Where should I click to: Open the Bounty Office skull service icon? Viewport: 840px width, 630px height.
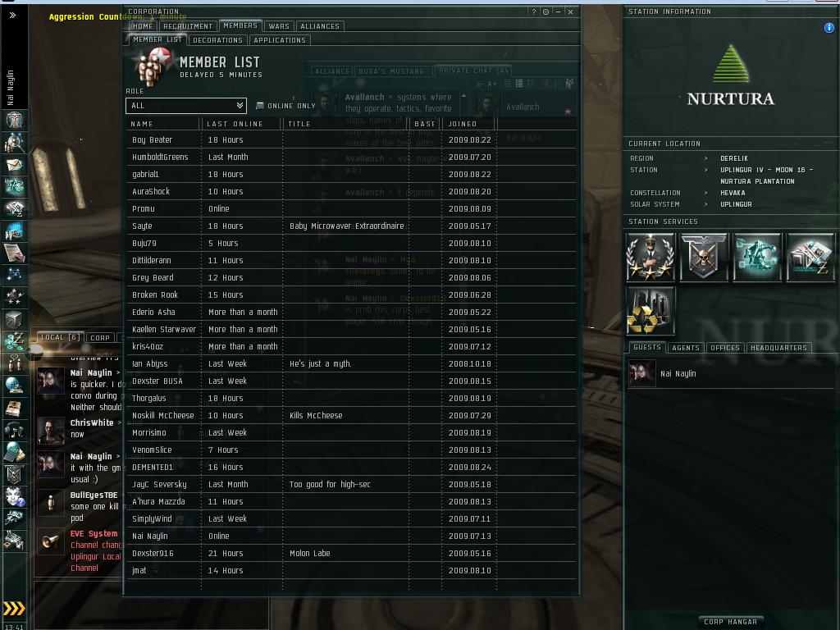click(703, 257)
